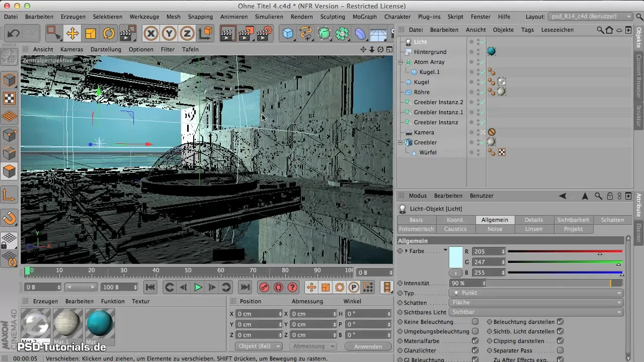Image resolution: width=644 pixels, height=362 pixels.
Task: Collapse the Atom Array tree item
Action: pos(400,62)
